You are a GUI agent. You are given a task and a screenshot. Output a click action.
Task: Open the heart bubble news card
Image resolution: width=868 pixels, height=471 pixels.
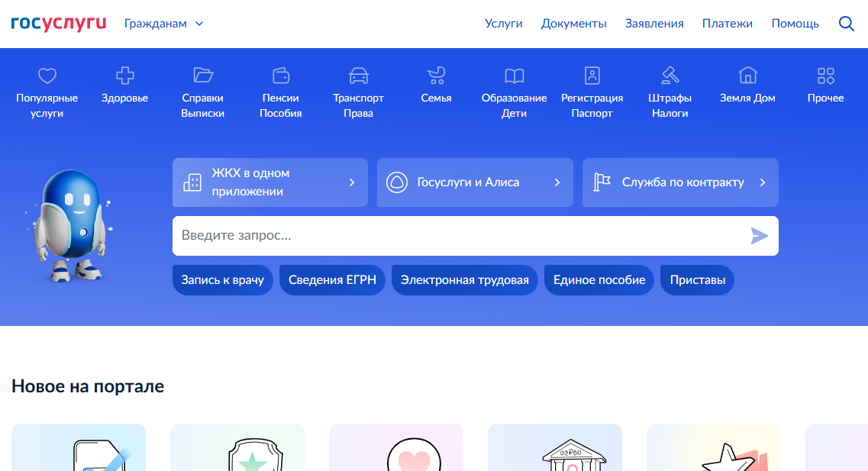pyautogui.click(x=395, y=447)
